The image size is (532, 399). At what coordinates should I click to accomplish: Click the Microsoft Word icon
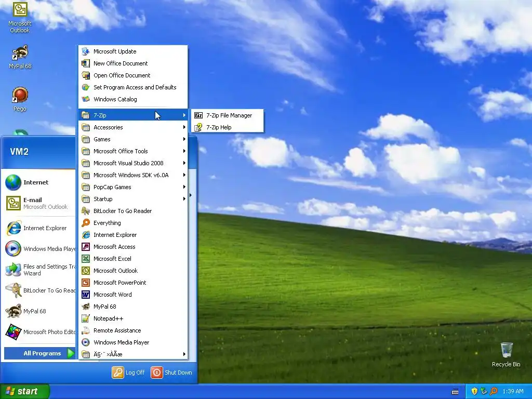coord(86,295)
